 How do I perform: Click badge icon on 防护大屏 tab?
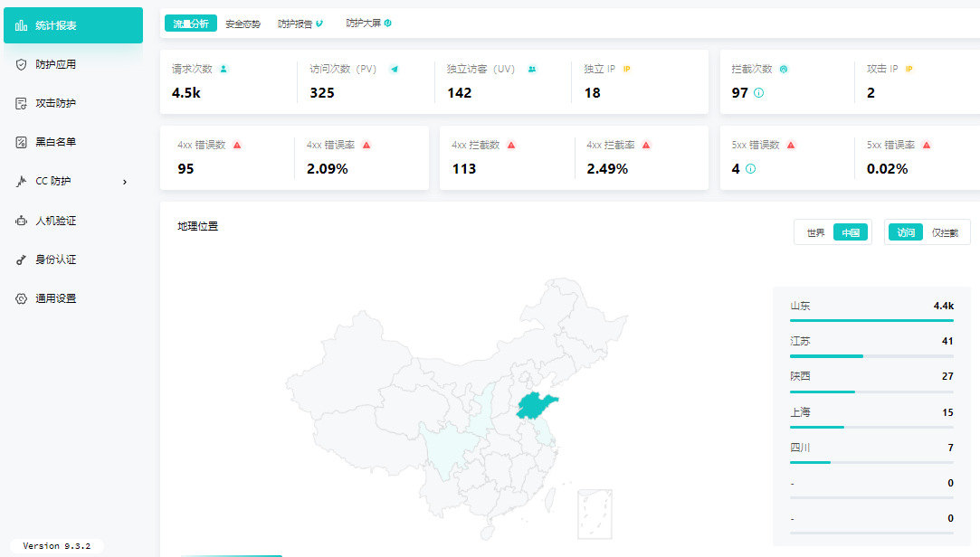tap(387, 24)
